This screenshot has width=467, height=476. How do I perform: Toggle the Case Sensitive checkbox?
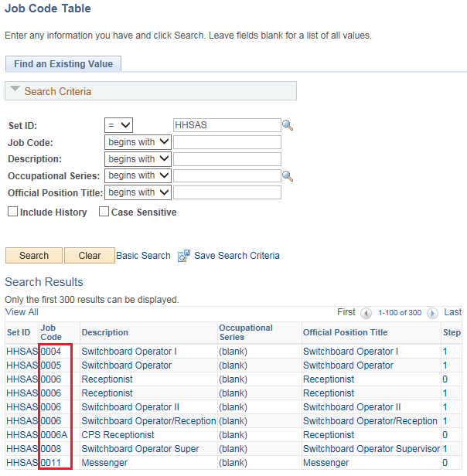click(x=104, y=212)
